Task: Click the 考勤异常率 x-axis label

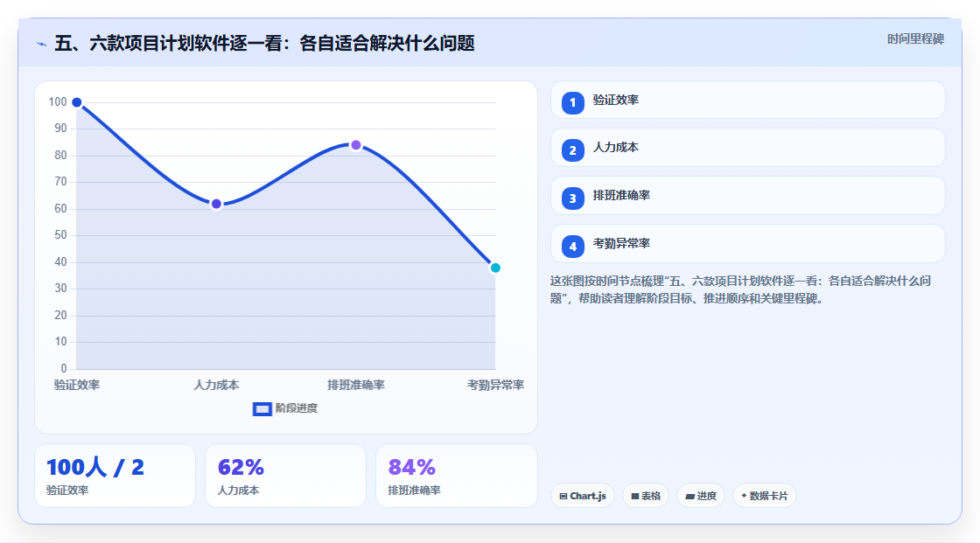Action: [495, 385]
